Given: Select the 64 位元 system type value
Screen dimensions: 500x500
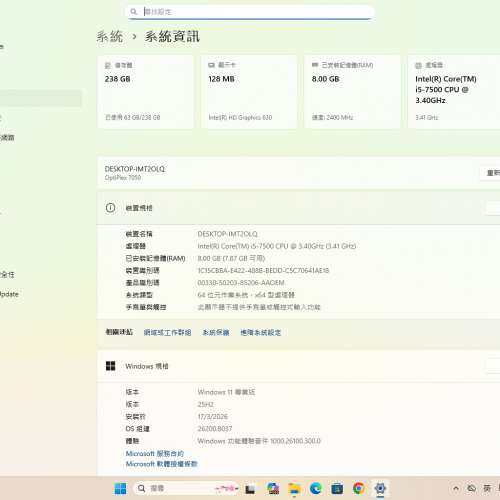Looking at the screenshot, I should coord(246,295).
